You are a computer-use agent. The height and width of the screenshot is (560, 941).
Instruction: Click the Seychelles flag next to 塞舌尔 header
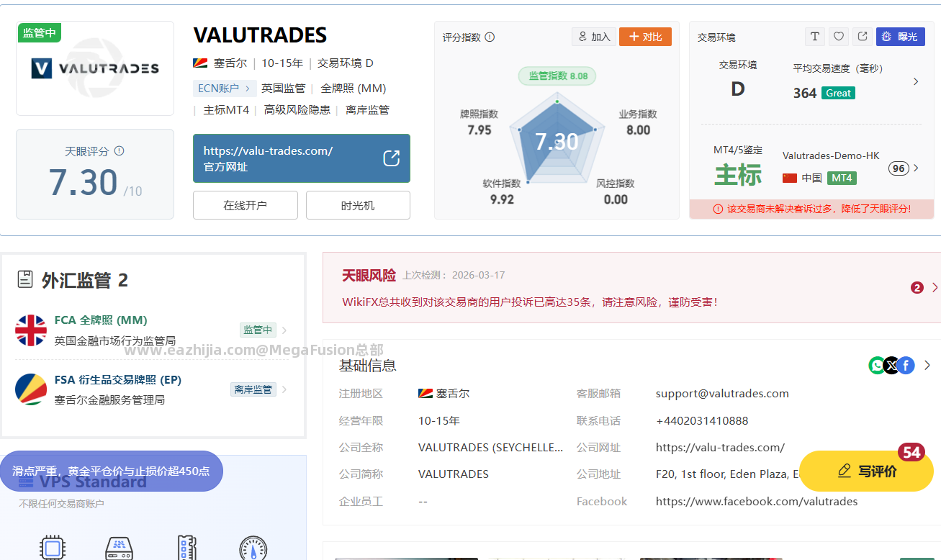pyautogui.click(x=200, y=63)
